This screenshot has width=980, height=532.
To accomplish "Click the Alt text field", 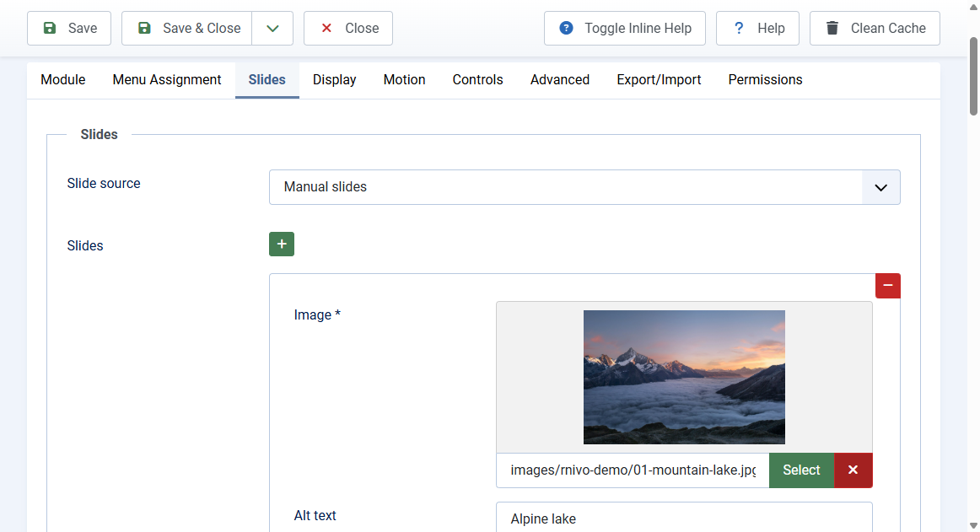I will [x=684, y=518].
